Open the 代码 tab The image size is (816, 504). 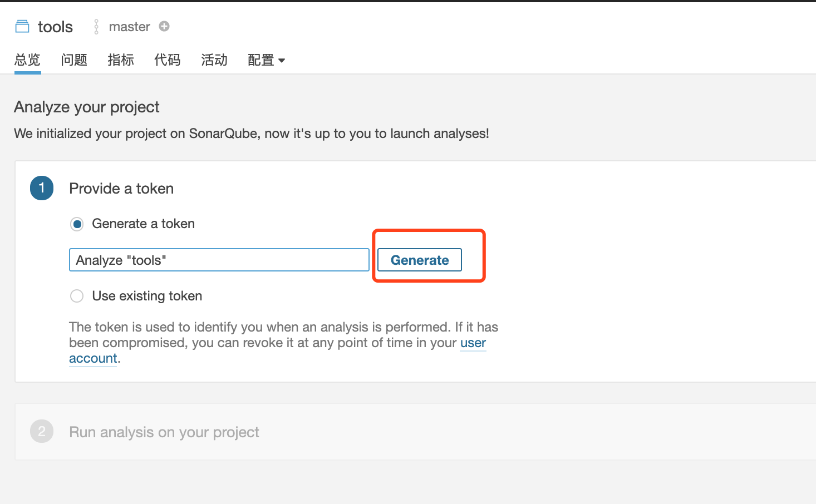[x=168, y=60]
